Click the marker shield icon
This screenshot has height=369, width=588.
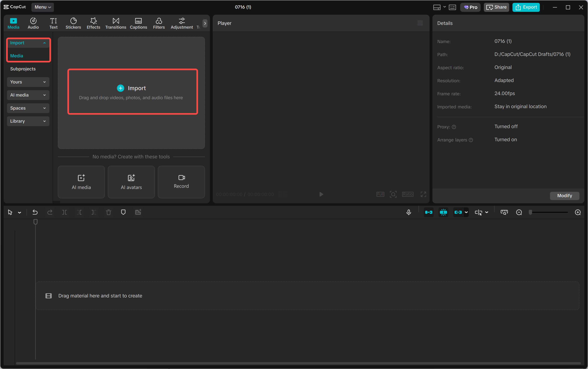(123, 212)
